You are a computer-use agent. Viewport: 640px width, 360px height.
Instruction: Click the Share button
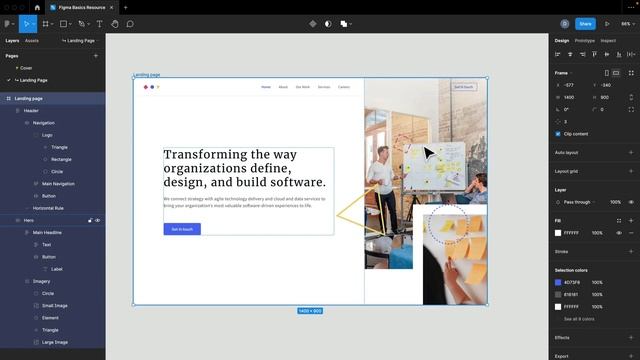coord(585,24)
